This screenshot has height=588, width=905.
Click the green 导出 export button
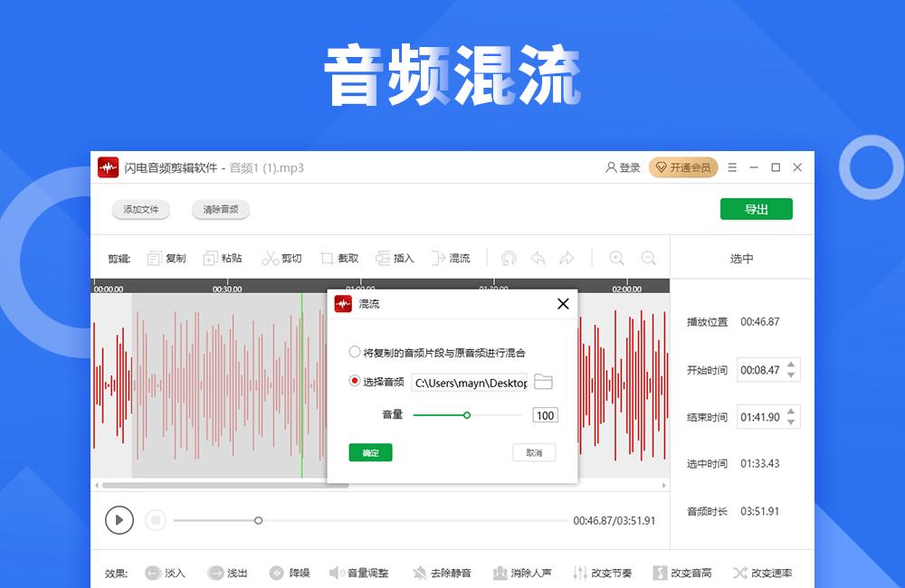(x=756, y=209)
